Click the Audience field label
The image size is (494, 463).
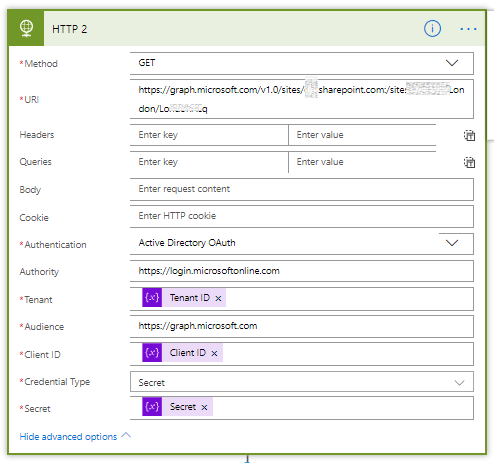(42, 327)
